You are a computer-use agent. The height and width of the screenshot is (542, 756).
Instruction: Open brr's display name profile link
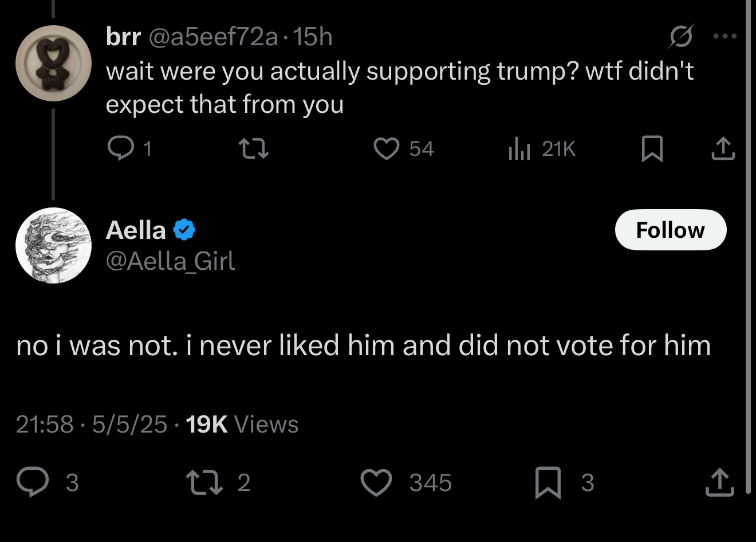tap(123, 37)
